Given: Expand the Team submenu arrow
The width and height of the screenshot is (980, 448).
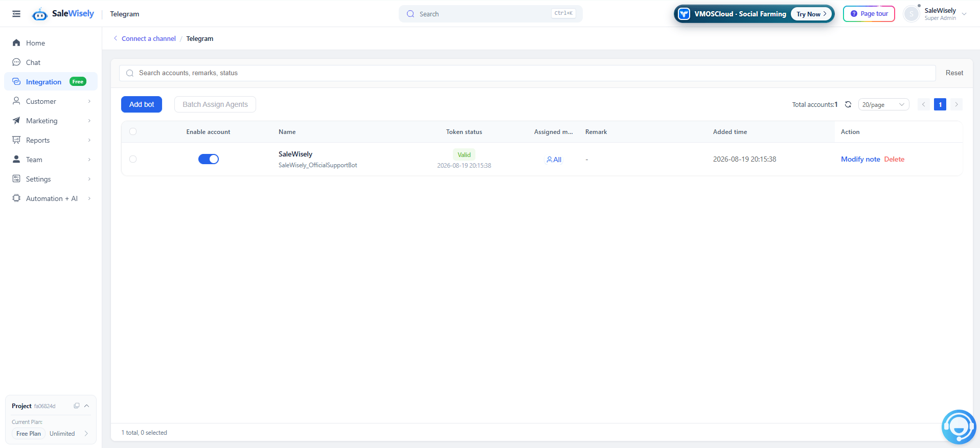Looking at the screenshot, I should [89, 160].
